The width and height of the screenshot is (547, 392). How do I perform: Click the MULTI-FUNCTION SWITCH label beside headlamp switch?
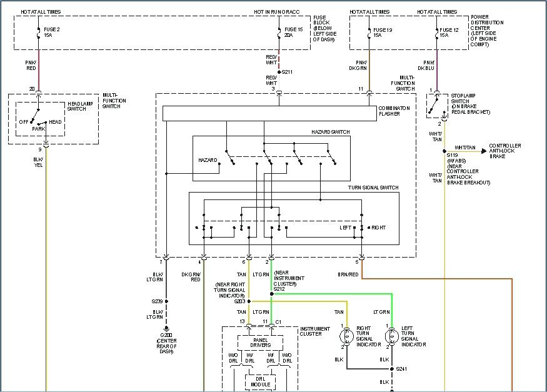click(x=114, y=101)
